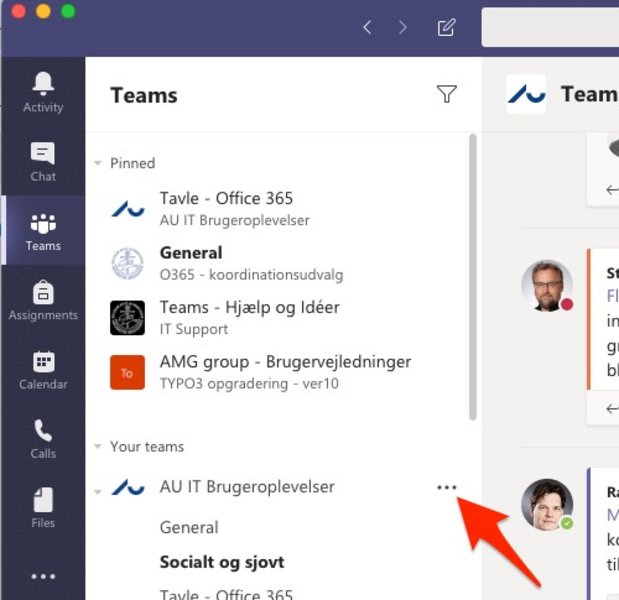Screen dimensions: 619x600
Task: Go forward with the right navigation arrow
Action: [x=402, y=27]
